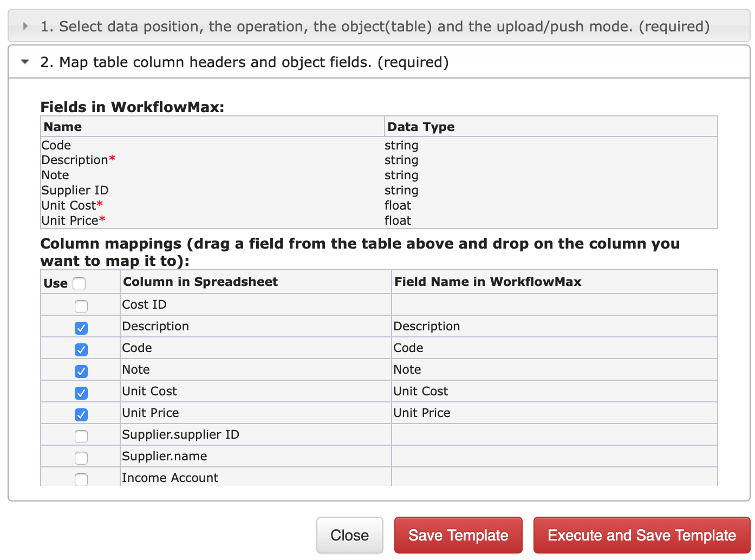Check the Supplier.supplier ID row checkbox
This screenshot has width=755, height=560.
81,436
